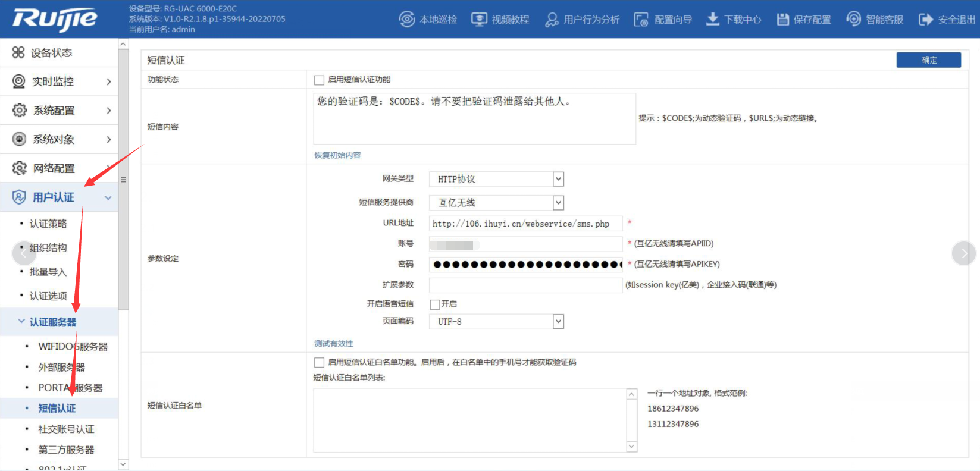980x471 pixels.
Task: Open the 短信服务提供商 provider dropdown
Action: 558,203
